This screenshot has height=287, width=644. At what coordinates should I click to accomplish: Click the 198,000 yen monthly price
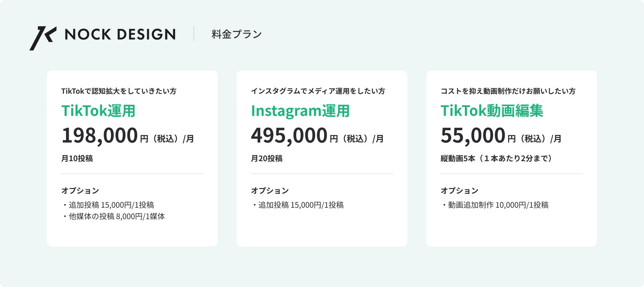tap(100, 136)
